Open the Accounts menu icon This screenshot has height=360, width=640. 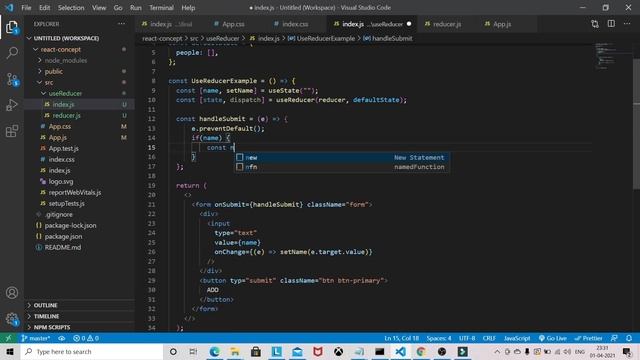pos(12,293)
